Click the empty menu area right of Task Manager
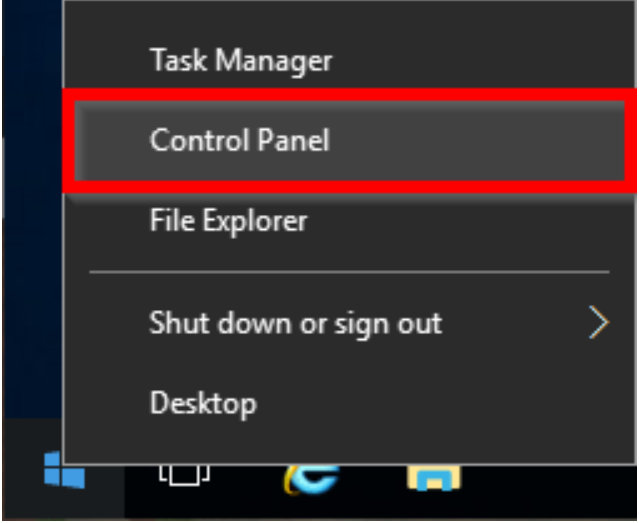The height and width of the screenshot is (523, 639). point(480,60)
